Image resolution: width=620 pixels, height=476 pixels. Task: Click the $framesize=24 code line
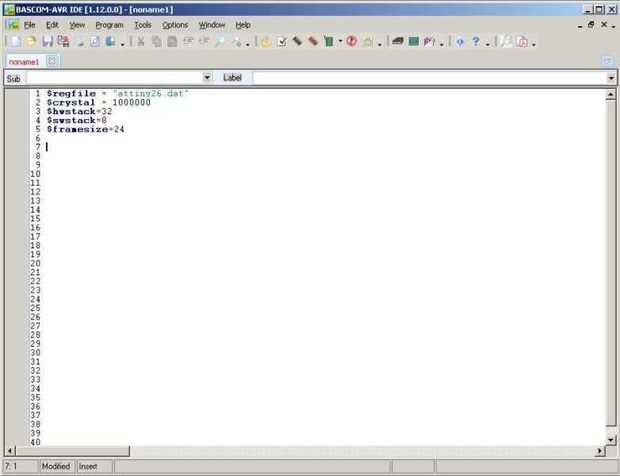click(x=85, y=129)
